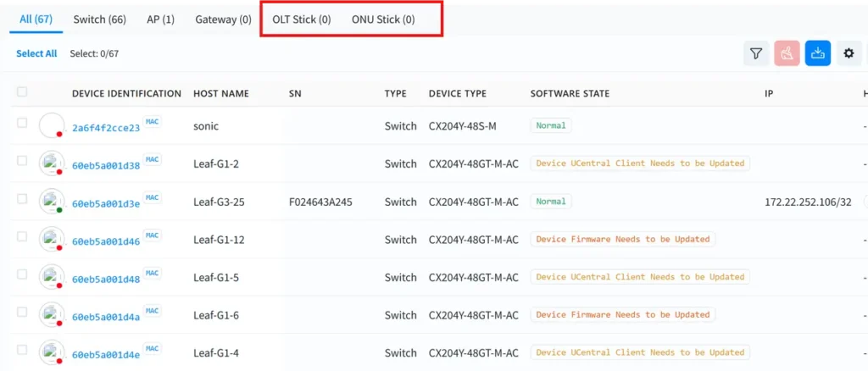The image size is (868, 371).
Task: Click host name sonic
Action: point(206,126)
